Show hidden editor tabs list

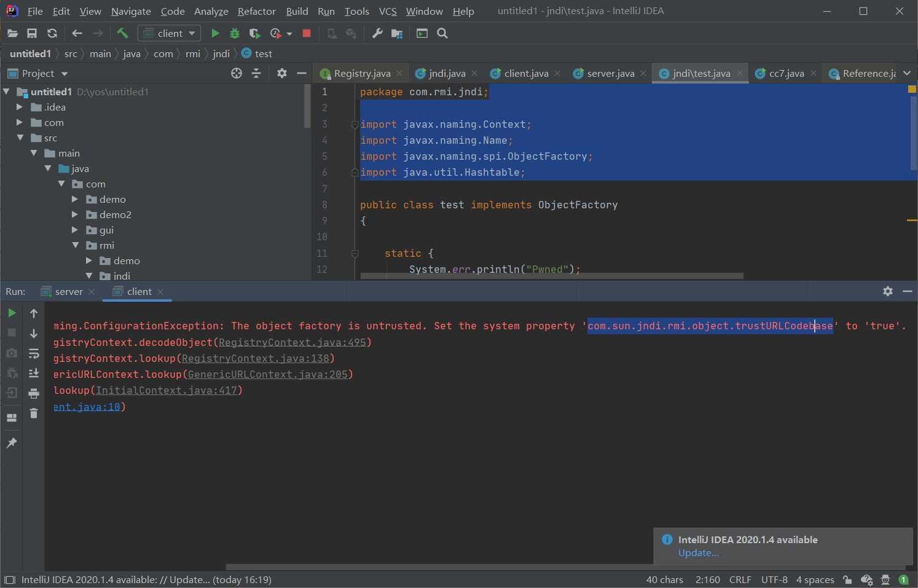point(907,73)
